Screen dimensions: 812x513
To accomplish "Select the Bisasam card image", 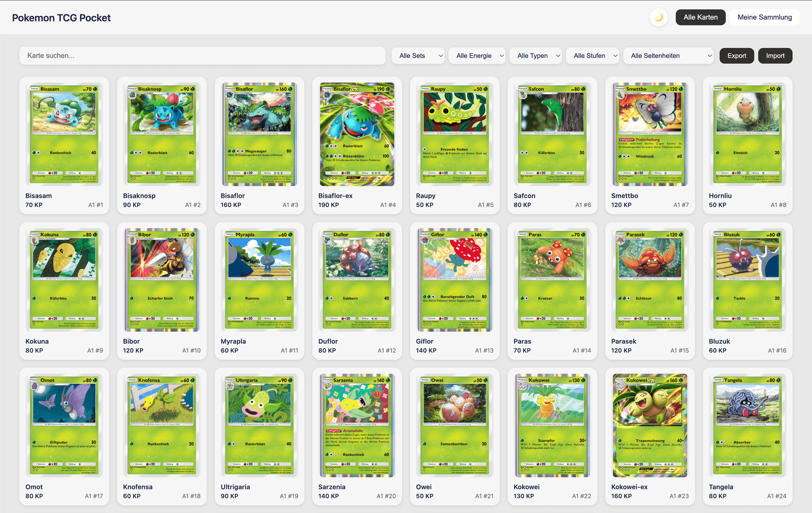I will [64, 134].
